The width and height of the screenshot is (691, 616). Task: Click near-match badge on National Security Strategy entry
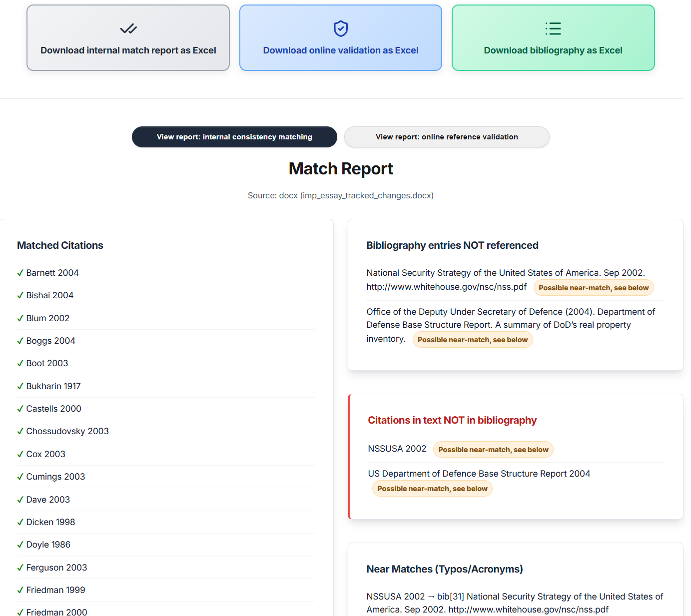[593, 287]
